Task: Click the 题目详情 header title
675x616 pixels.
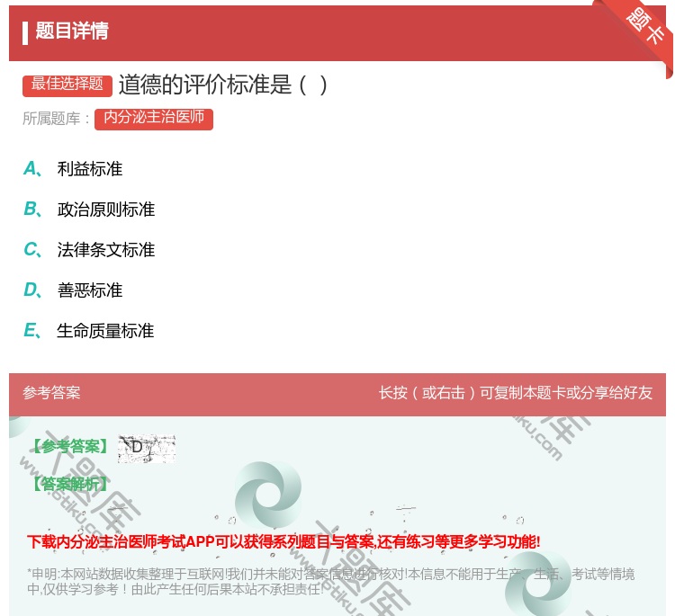Action: pos(72,31)
